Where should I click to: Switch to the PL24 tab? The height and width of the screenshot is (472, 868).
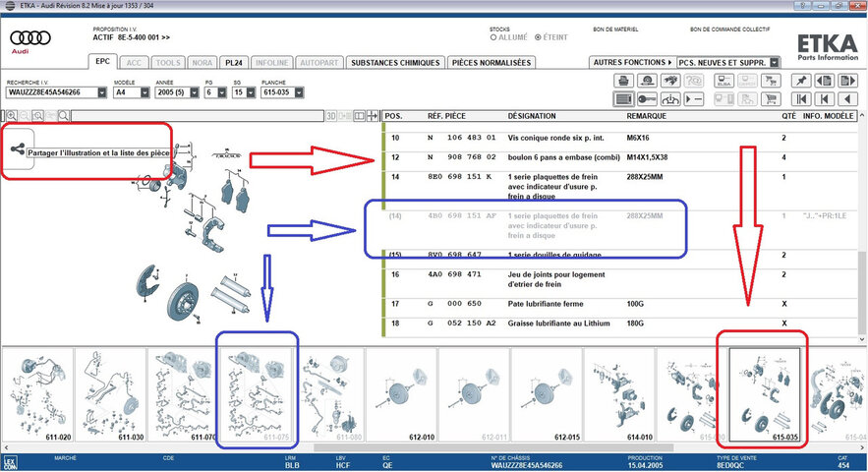coord(234,63)
